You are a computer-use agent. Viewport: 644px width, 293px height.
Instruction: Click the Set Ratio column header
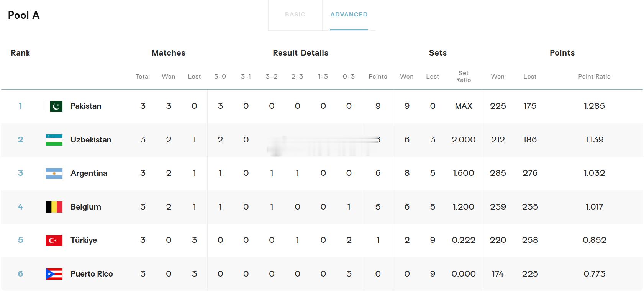464,77
